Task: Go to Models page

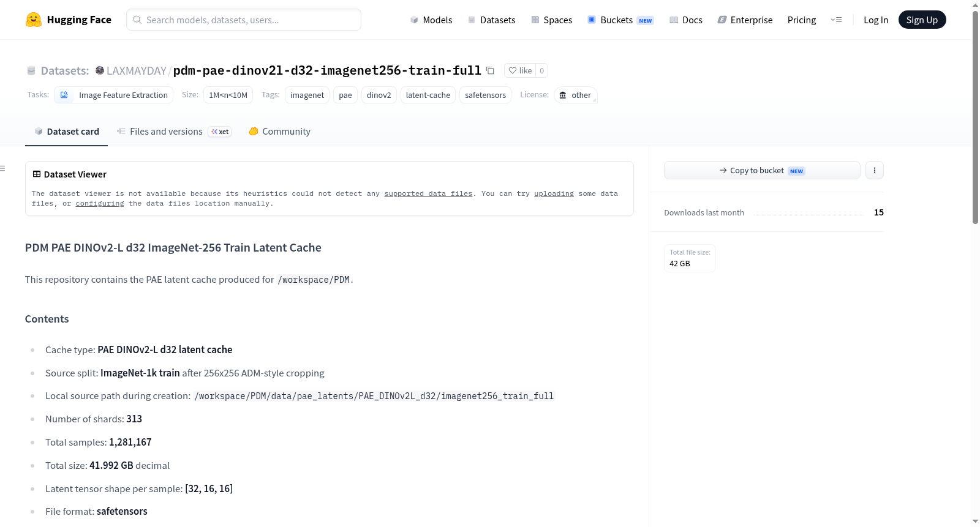Action: point(431,20)
